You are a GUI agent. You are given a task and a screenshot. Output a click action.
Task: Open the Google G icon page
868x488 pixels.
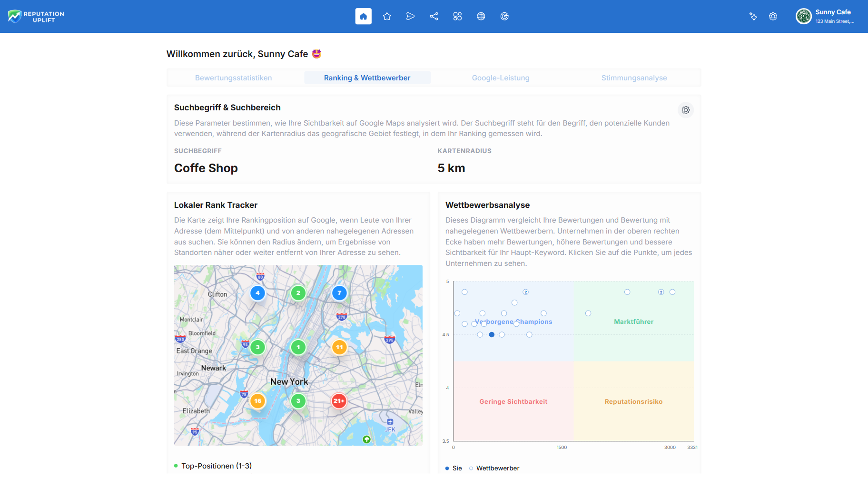click(504, 17)
